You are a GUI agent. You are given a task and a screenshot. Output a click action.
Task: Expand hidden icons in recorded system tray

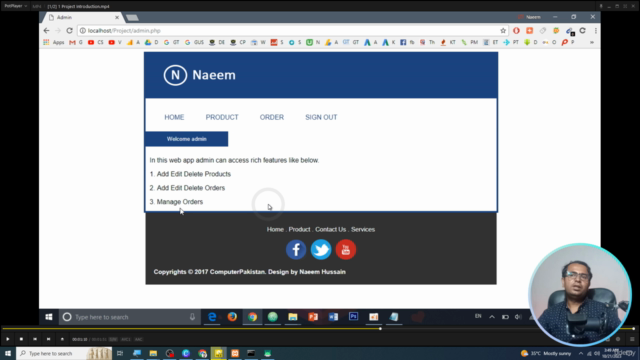(492, 317)
